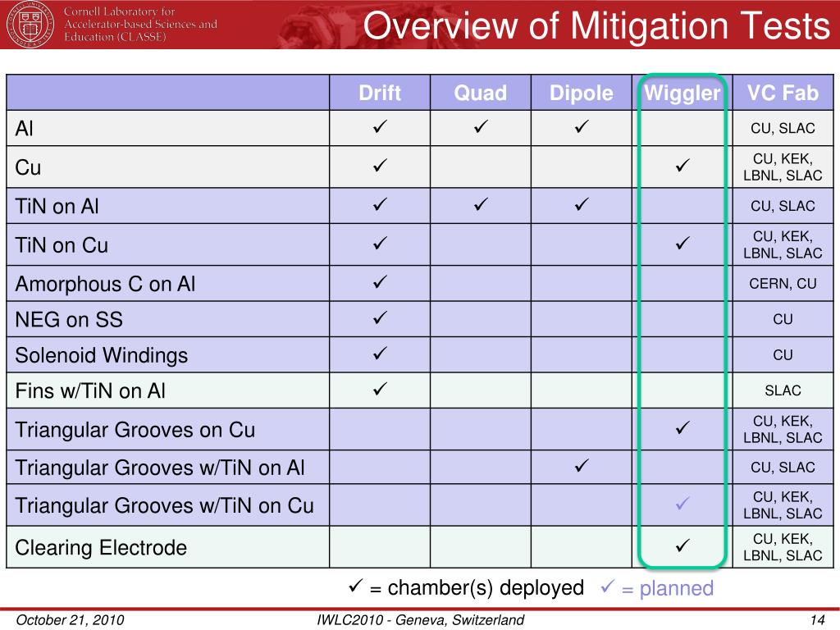Click the Dipole column header
840x630 pixels.
(582, 94)
